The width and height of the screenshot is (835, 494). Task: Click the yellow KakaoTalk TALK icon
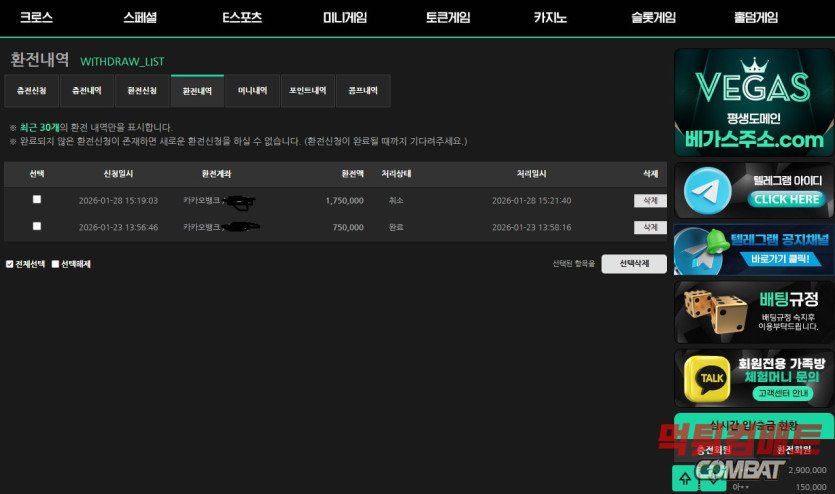coord(707,378)
